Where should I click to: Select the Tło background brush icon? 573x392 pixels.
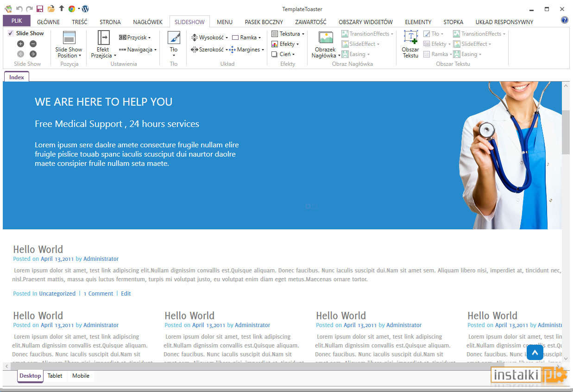pos(174,38)
